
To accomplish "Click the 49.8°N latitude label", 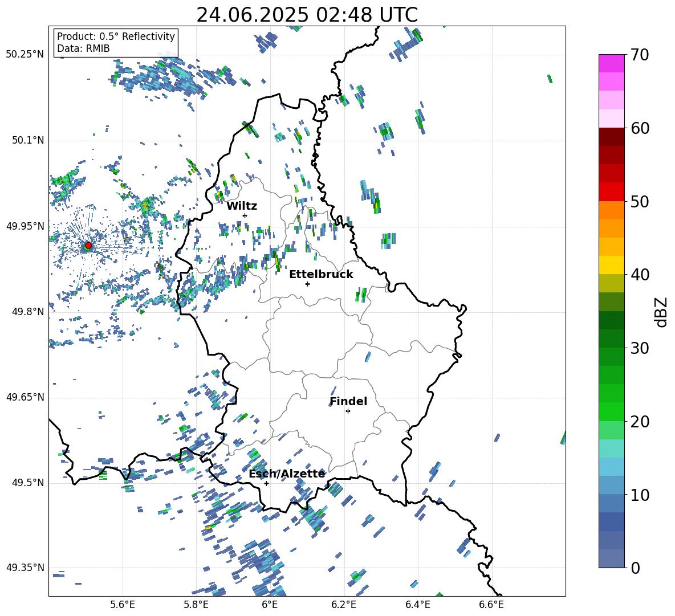I will click(x=28, y=312).
